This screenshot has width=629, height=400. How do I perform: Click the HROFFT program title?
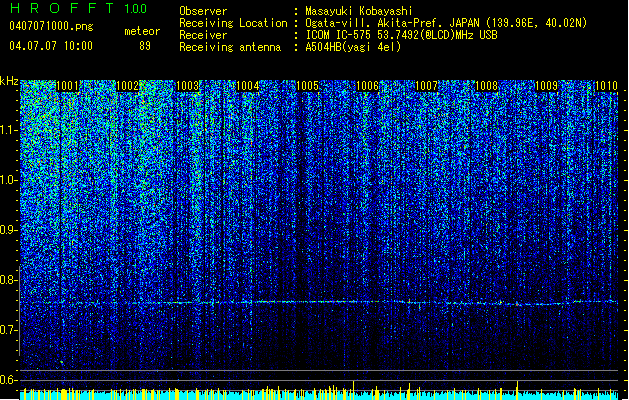point(62,8)
